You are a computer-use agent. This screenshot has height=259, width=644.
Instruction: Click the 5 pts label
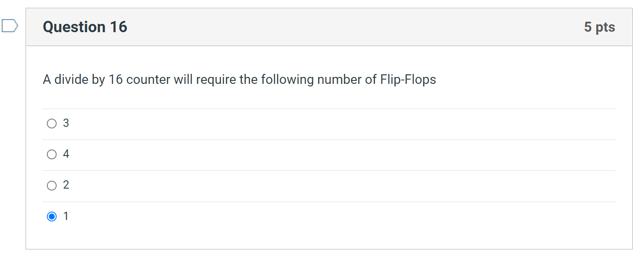click(600, 27)
